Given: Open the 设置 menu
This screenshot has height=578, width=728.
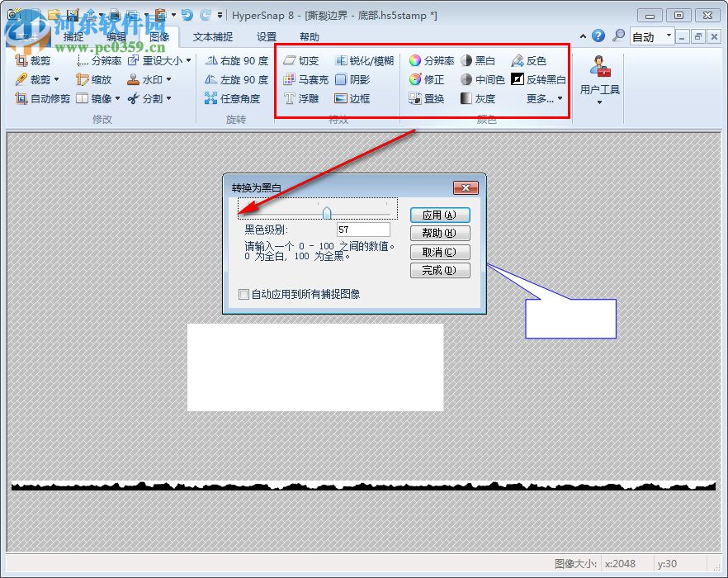Looking at the screenshot, I should [x=267, y=36].
